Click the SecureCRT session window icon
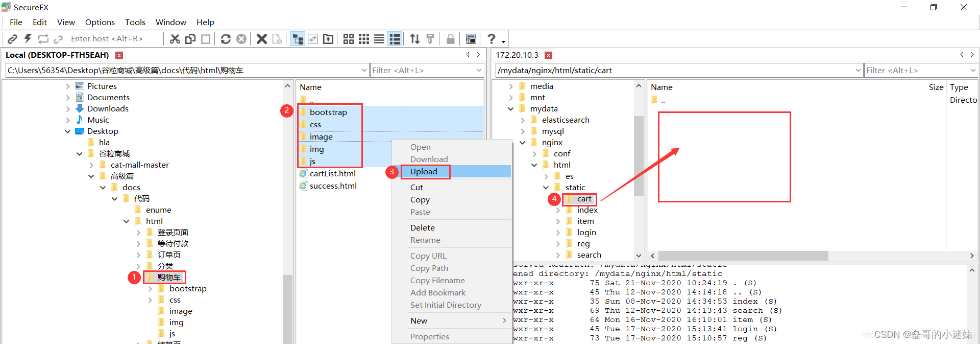This screenshot has height=344, width=980. tap(471, 39)
